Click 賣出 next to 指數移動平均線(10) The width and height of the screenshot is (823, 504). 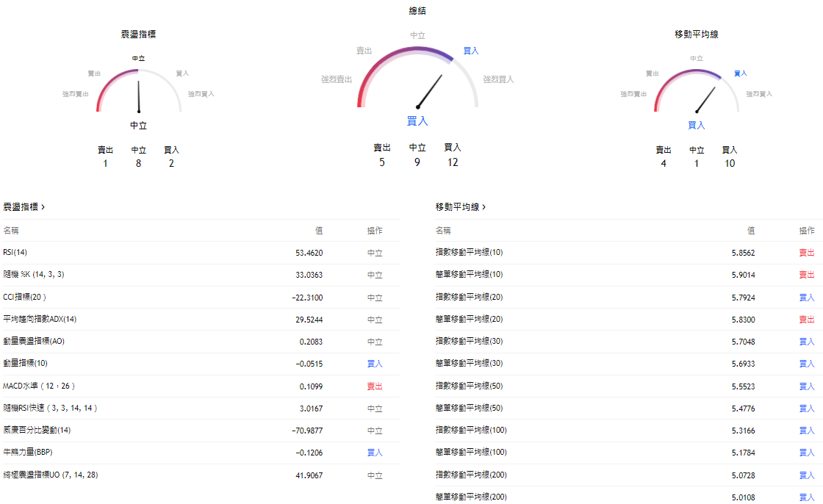808,252
